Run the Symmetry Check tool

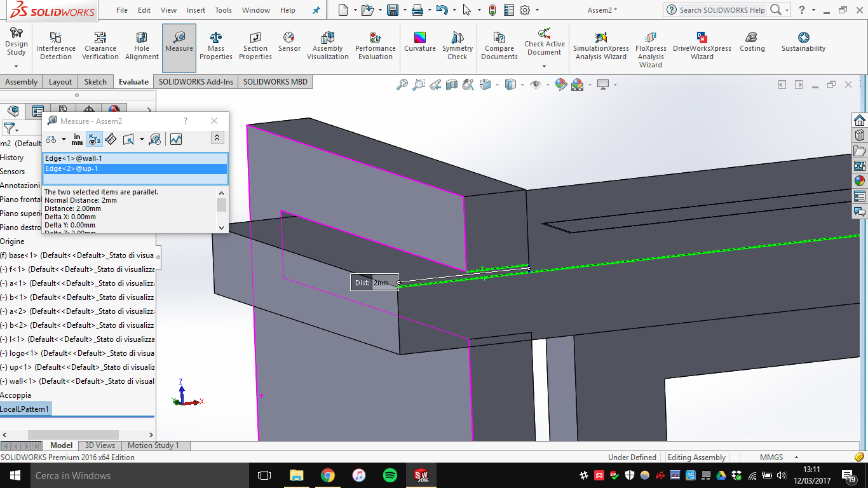tap(458, 46)
